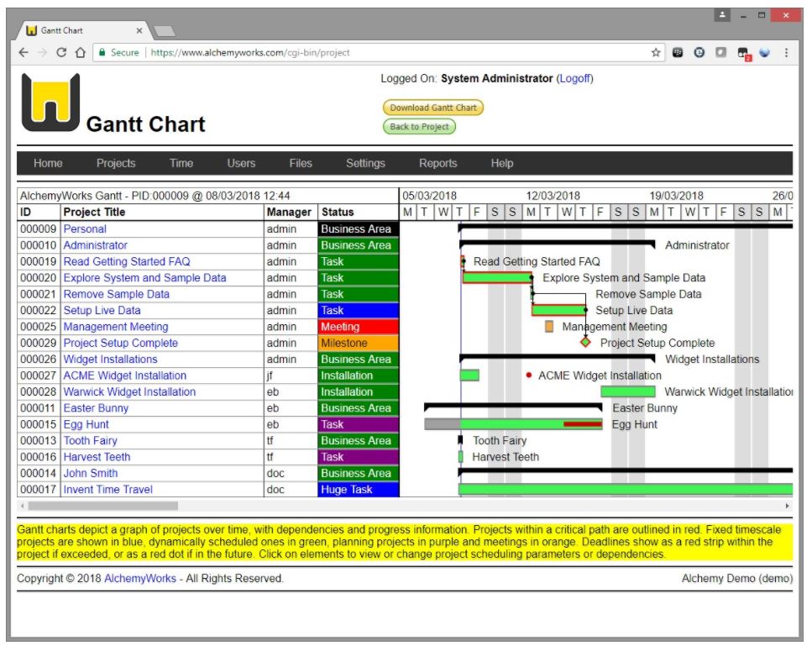Viewport: 812px width, 651px height.
Task: Open Widget Installations project link
Action: pos(110,360)
